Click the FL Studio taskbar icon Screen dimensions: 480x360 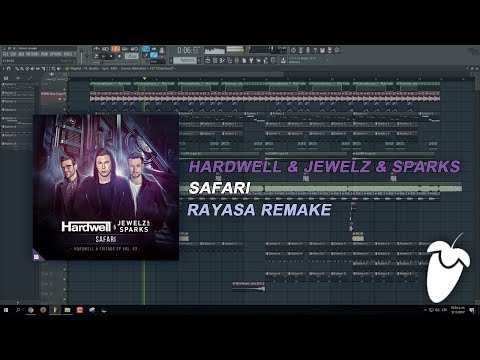tap(55, 310)
